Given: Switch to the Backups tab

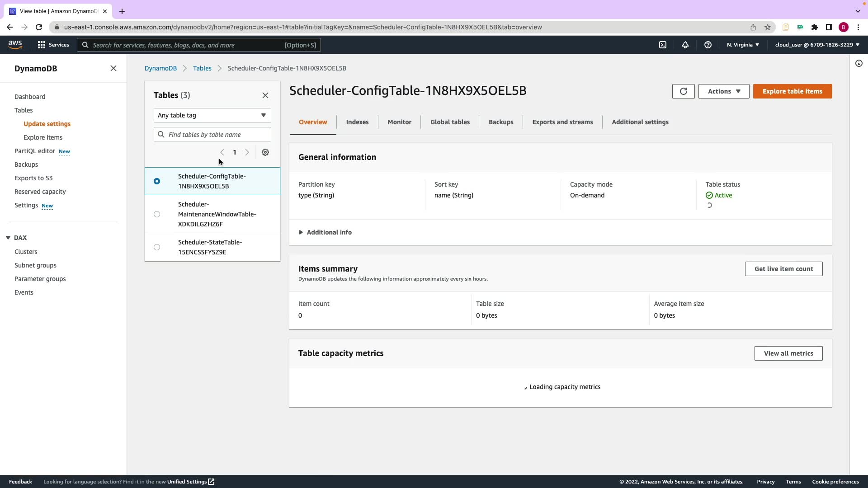Looking at the screenshot, I should coord(501,122).
